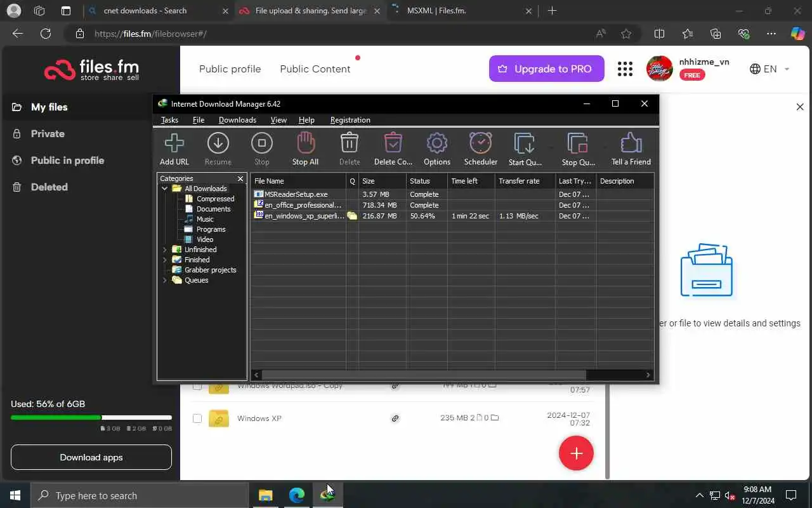Viewport: 812px width, 508px height.
Task: Select Grabber projects in category tree
Action: [x=210, y=270]
